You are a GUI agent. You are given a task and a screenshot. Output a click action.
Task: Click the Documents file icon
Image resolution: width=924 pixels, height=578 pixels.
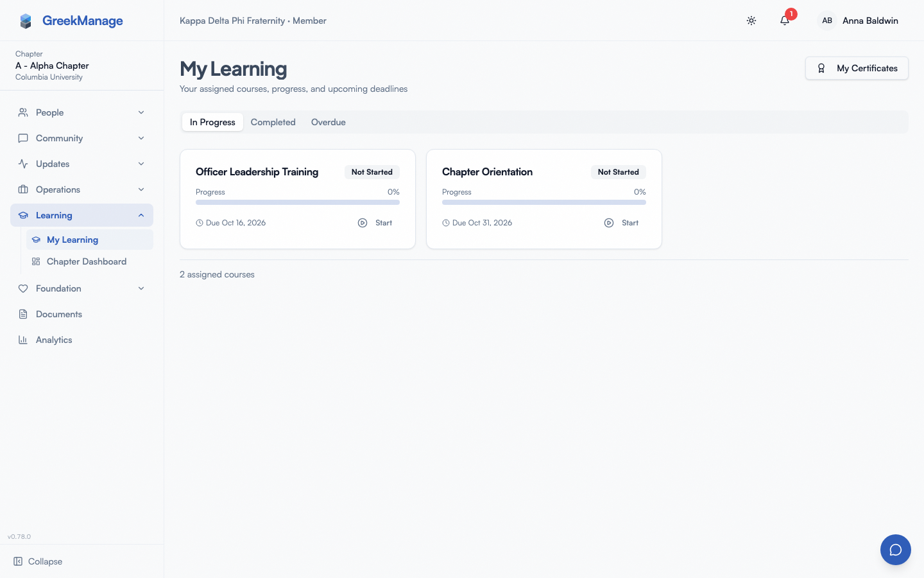[x=23, y=314]
